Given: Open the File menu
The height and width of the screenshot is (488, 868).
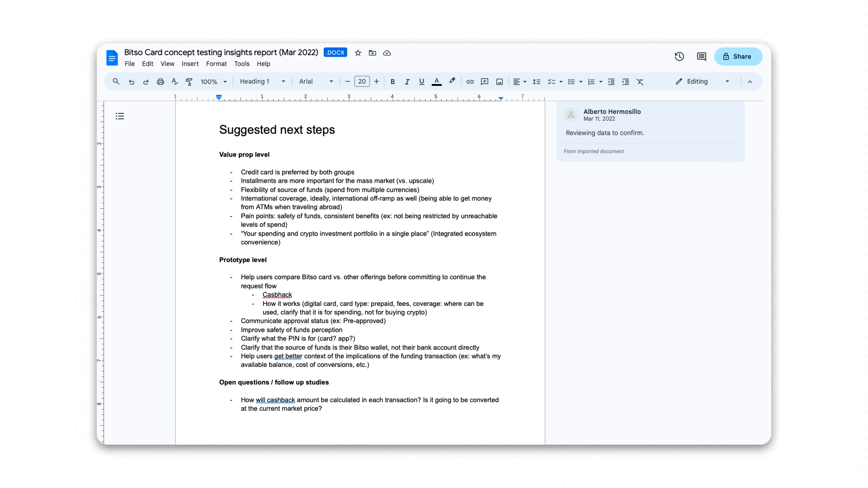Looking at the screenshot, I should (x=129, y=64).
